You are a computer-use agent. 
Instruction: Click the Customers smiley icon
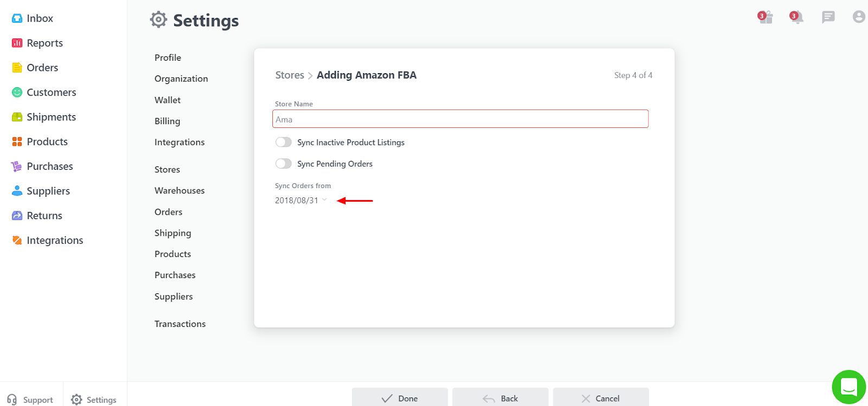coord(17,92)
